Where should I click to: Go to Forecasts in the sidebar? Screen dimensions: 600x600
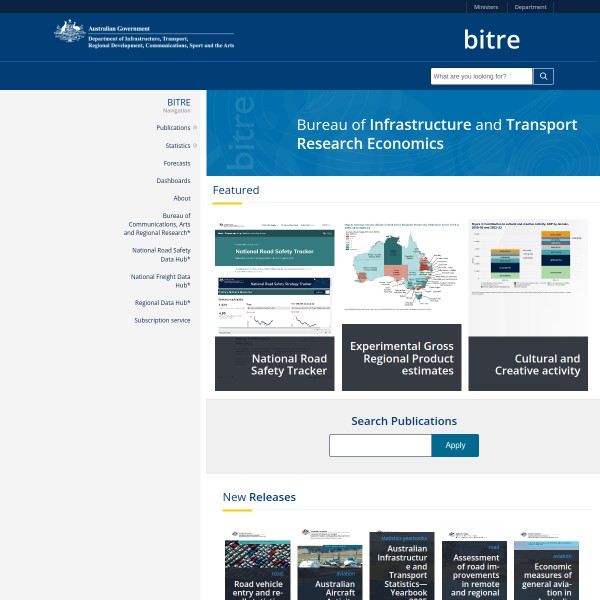click(x=177, y=163)
